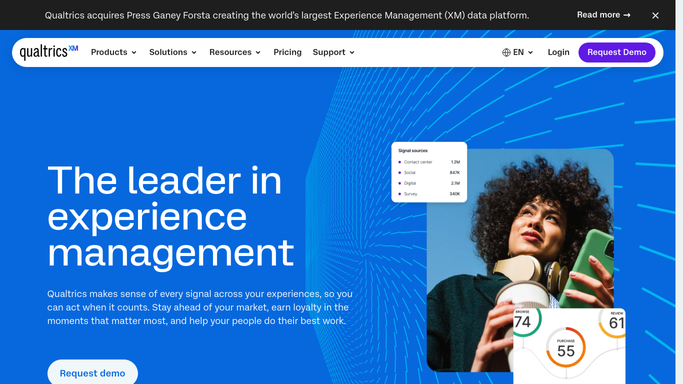Open the Pricing page

pyautogui.click(x=287, y=52)
